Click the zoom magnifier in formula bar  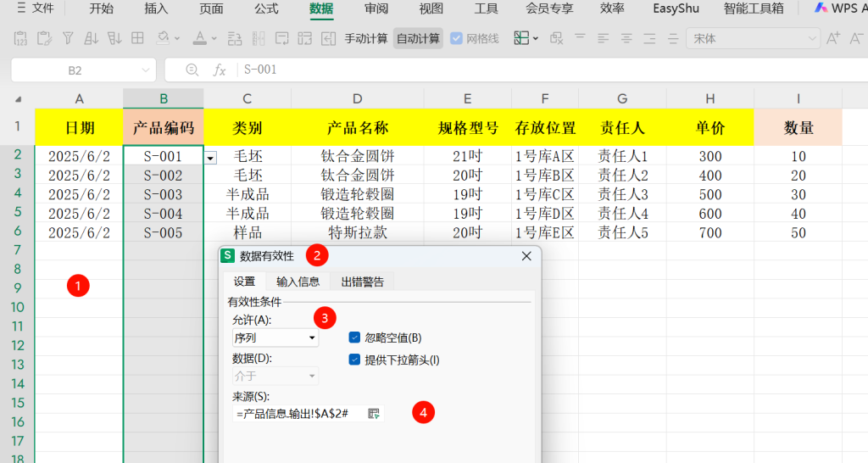pos(192,70)
